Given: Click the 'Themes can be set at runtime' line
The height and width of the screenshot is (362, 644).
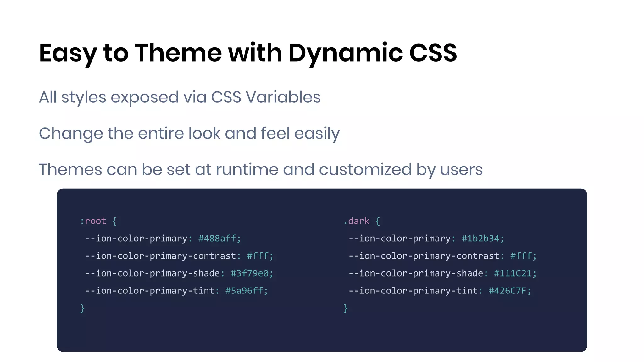Looking at the screenshot, I should (x=260, y=170).
